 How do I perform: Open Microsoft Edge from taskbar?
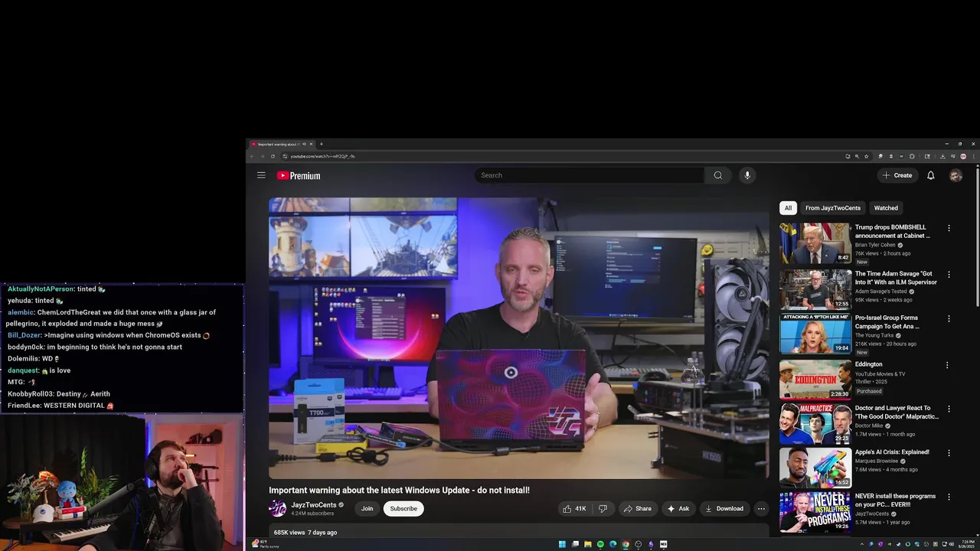(x=612, y=544)
